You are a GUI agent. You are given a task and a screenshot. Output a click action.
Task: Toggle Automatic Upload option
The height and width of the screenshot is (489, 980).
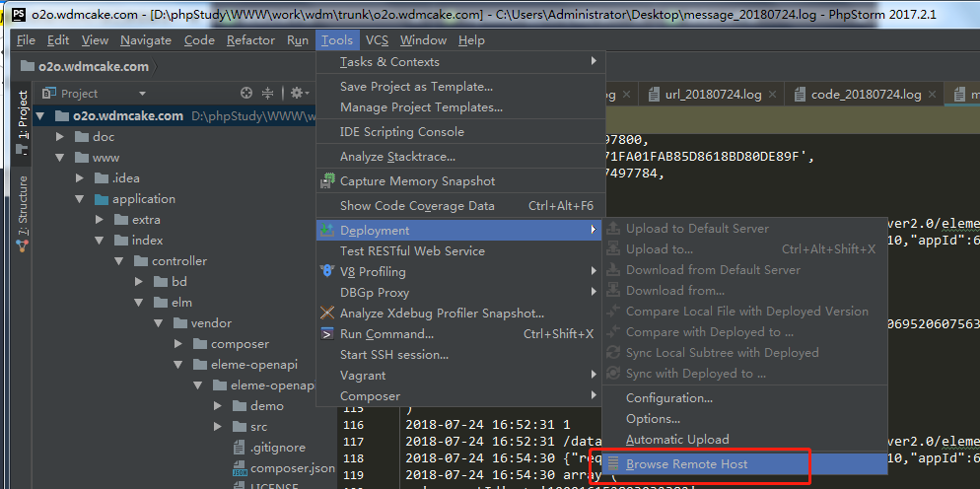tap(677, 440)
